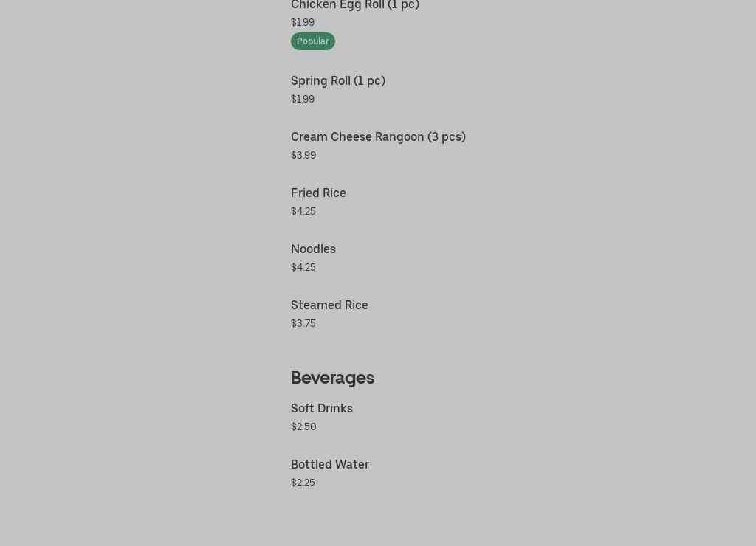The image size is (756, 546).
Task: Click the $2.25 price label
Action: coord(303,483)
